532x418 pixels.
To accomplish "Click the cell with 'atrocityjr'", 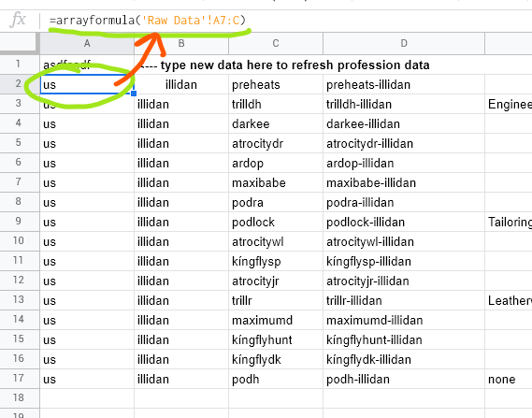I will point(276,281).
